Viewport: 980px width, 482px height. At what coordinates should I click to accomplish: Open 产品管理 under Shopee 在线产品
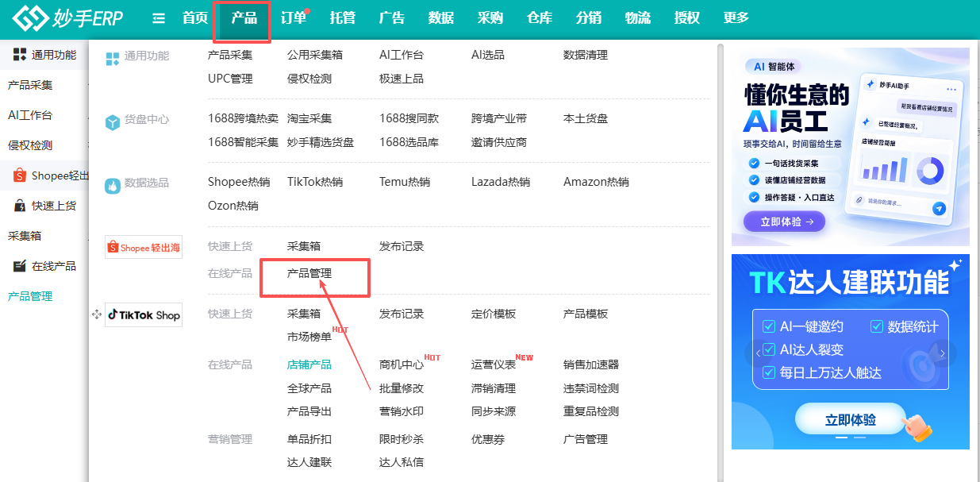[x=309, y=273]
